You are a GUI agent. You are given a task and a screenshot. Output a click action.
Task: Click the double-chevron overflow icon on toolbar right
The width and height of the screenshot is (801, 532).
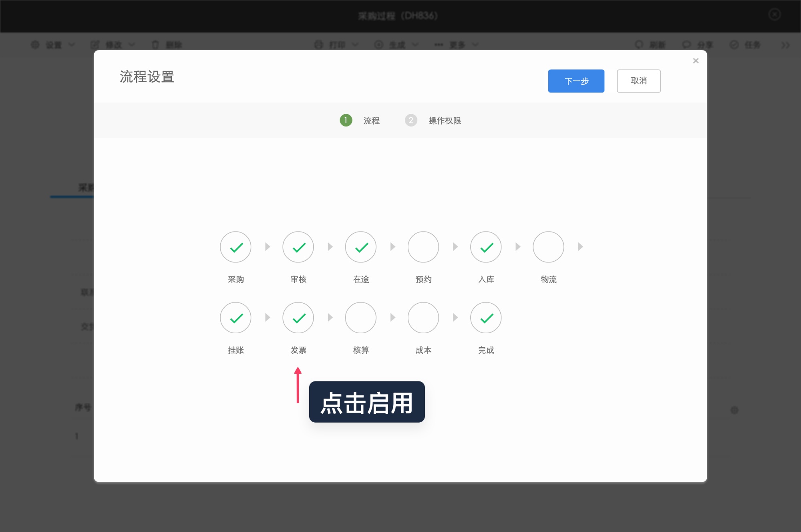(x=784, y=45)
